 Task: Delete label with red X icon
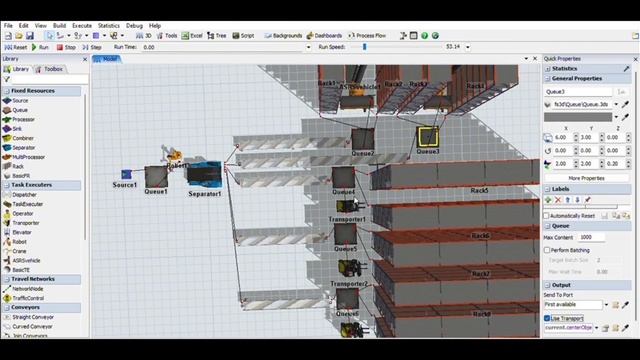(558, 200)
